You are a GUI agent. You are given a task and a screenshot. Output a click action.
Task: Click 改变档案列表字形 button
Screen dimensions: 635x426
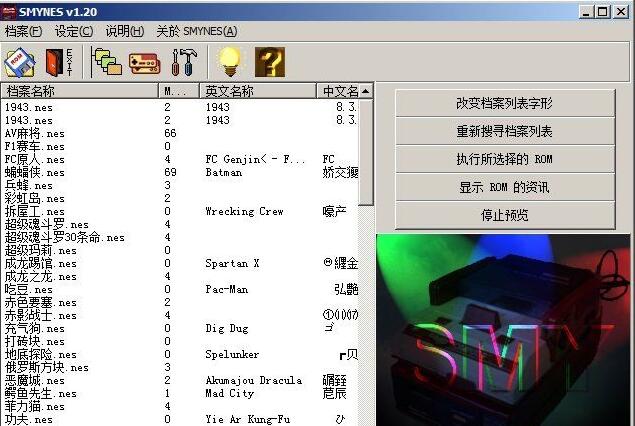505,103
